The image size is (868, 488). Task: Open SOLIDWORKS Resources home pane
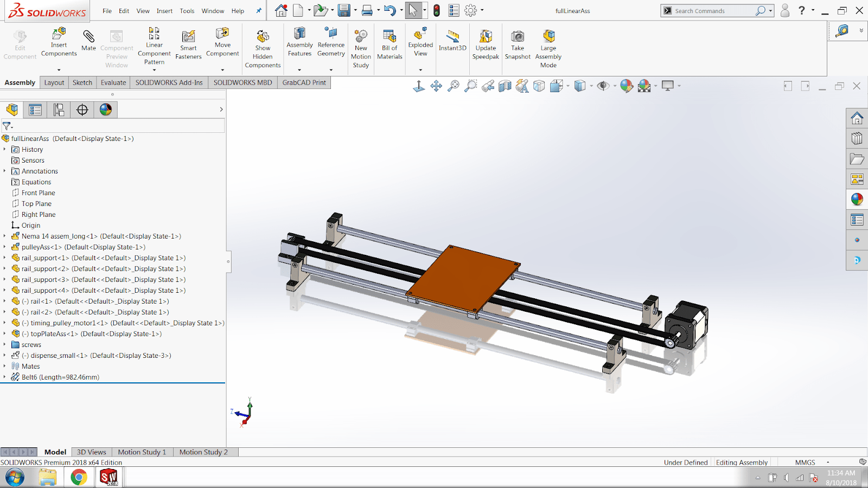tap(857, 118)
